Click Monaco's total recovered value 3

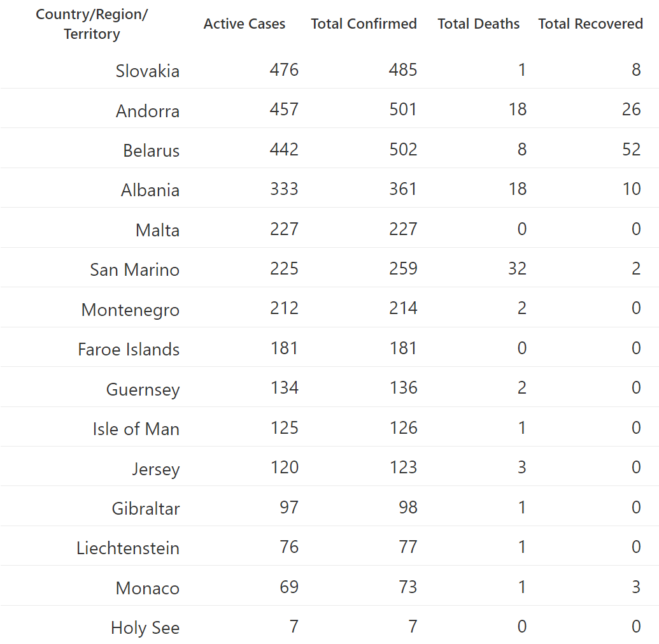click(x=636, y=587)
